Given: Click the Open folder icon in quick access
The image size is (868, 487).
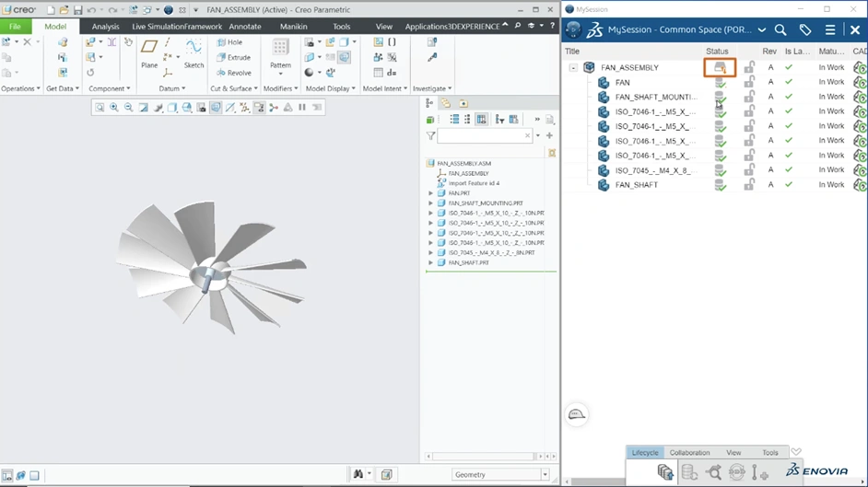Looking at the screenshot, I should click(65, 10).
